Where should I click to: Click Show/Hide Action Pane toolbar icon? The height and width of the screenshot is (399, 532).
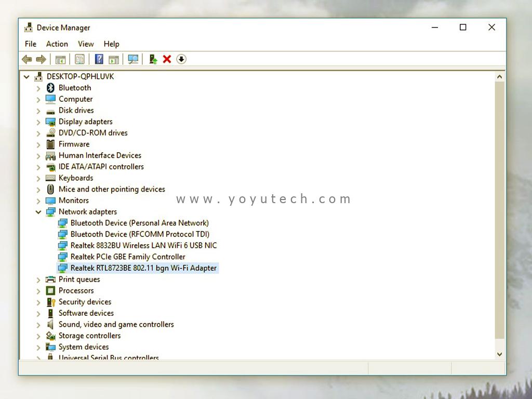pos(114,60)
